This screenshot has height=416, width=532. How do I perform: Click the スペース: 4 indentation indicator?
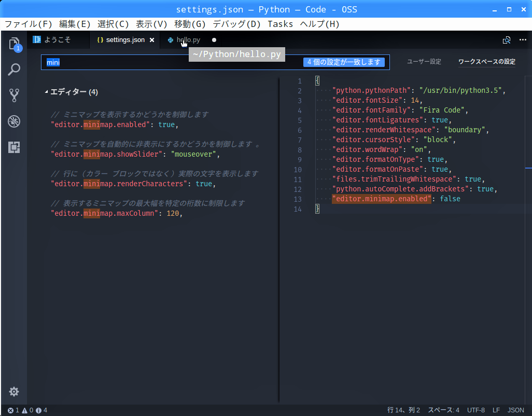point(443,410)
